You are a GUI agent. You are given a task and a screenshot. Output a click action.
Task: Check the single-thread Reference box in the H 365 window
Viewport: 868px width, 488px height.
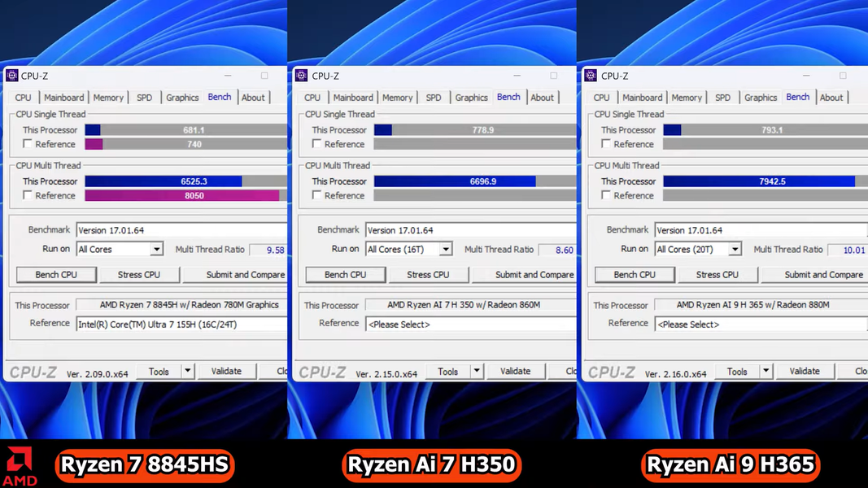tap(606, 144)
